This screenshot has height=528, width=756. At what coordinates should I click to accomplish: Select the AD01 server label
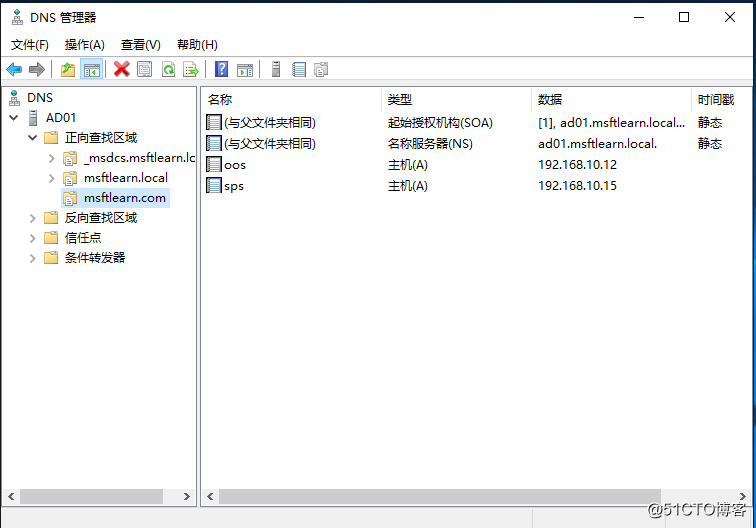click(x=61, y=118)
